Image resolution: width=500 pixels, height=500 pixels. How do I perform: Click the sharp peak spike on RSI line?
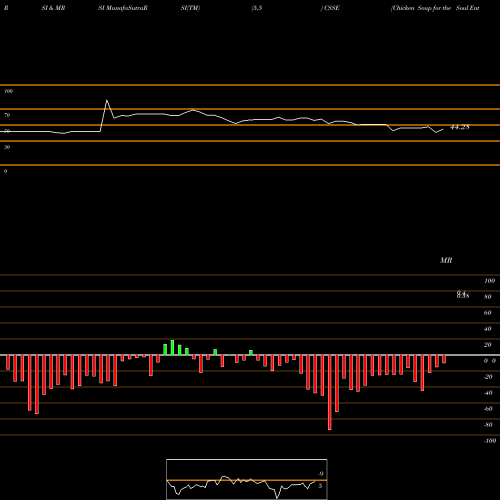(107, 100)
